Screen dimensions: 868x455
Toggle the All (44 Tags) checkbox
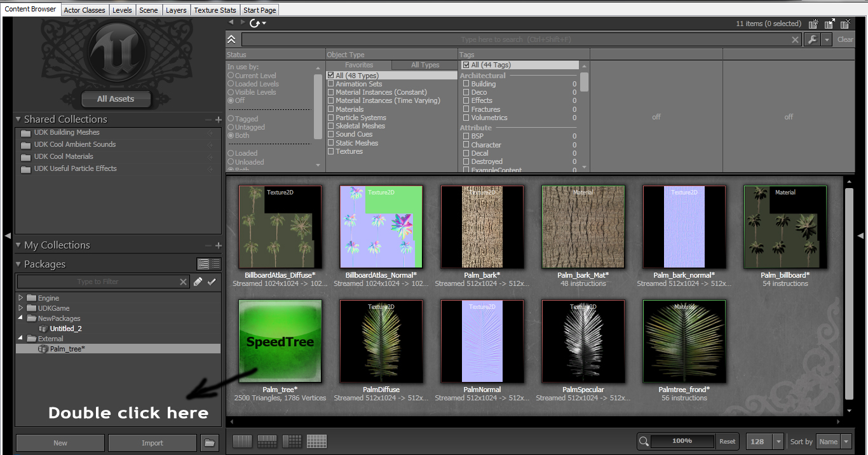pos(466,65)
